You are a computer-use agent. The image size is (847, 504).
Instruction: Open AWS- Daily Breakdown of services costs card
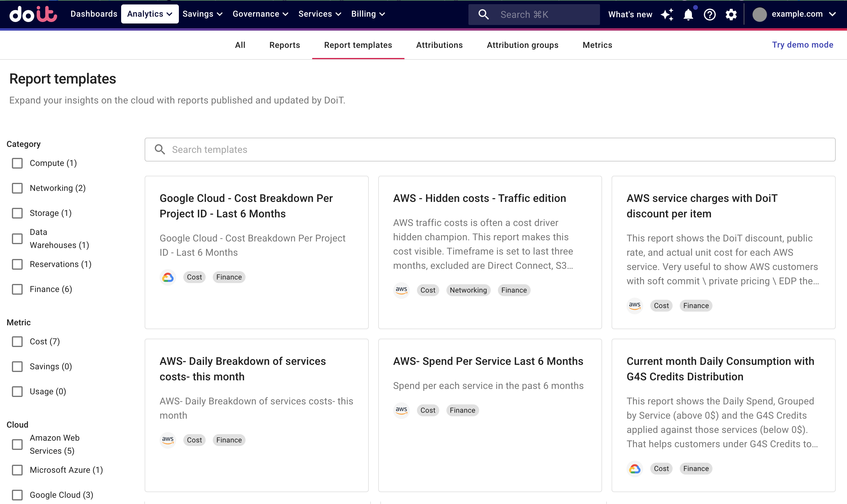tap(256, 415)
